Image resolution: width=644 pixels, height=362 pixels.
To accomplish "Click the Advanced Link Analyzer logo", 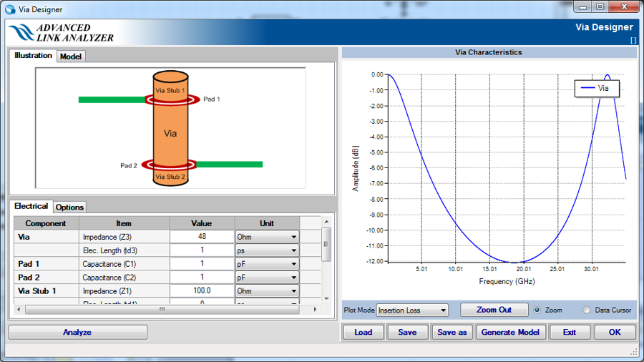I will (x=62, y=32).
